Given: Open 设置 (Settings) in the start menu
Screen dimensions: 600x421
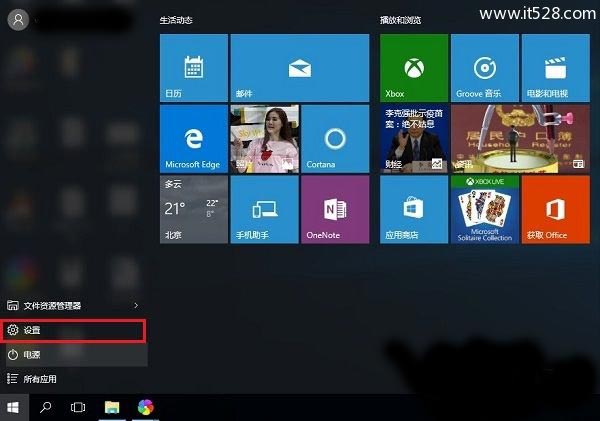Looking at the screenshot, I should 74,330.
